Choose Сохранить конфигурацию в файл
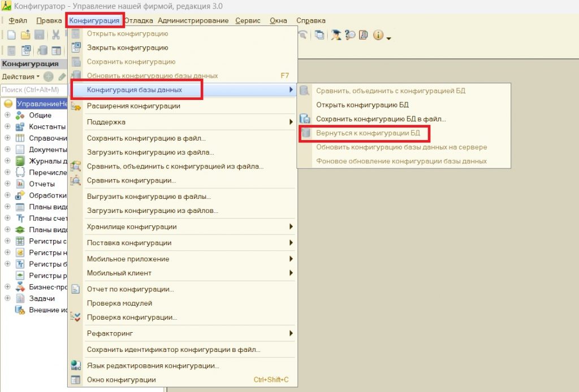The image size is (579, 392). pos(146,138)
